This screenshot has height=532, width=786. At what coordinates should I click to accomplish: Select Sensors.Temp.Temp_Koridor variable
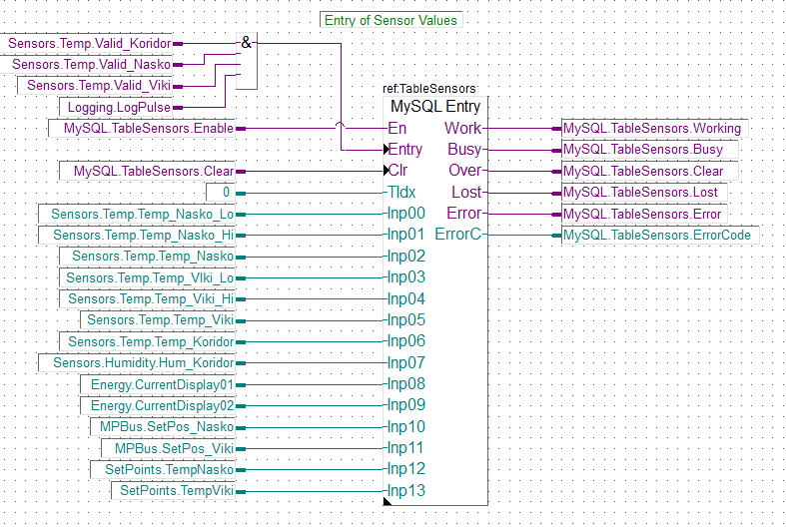pyautogui.click(x=148, y=342)
